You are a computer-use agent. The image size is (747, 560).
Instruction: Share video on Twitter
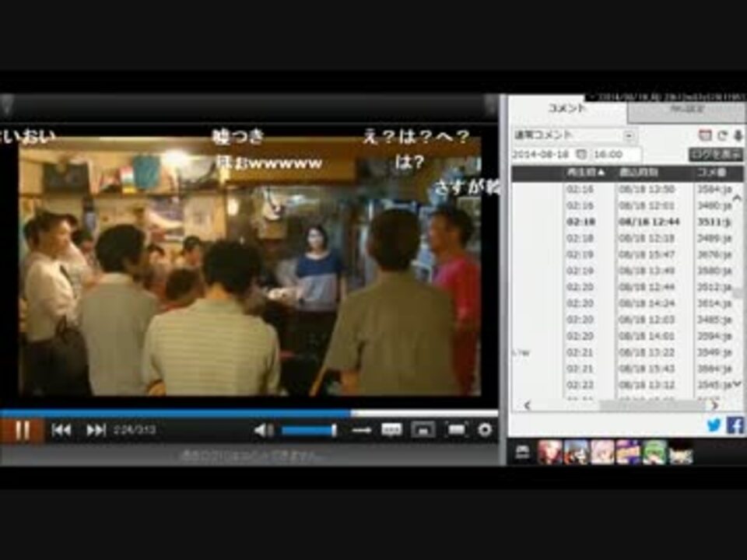pyautogui.click(x=714, y=425)
